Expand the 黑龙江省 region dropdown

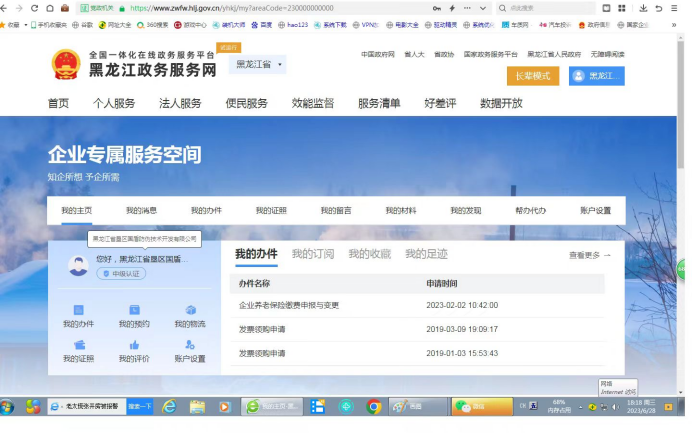(x=259, y=65)
